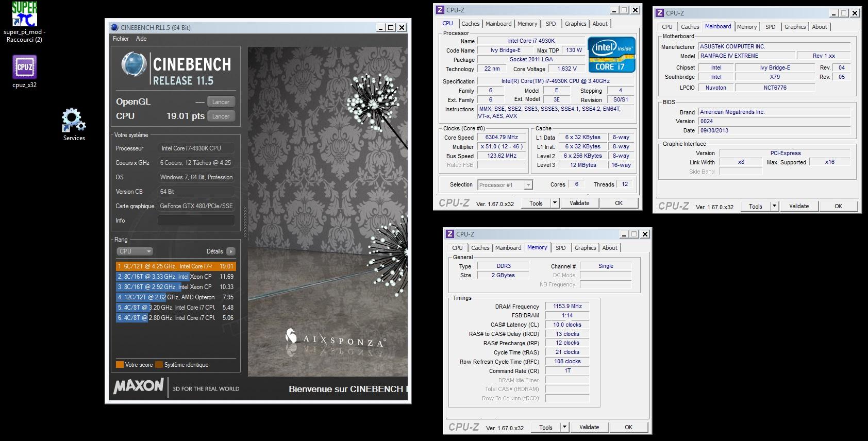Select ranking row 3 8C/16T @ 2.92 GHz
Viewport: 868px width, 441px height.
pos(176,287)
